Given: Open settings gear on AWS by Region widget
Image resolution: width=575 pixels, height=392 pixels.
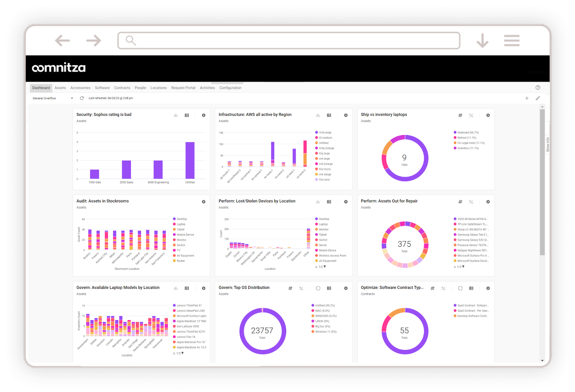Looking at the screenshot, I should point(346,115).
